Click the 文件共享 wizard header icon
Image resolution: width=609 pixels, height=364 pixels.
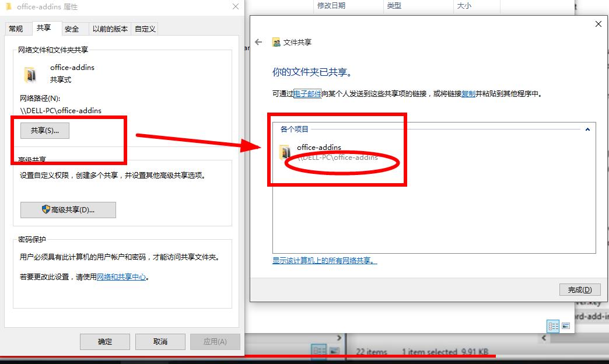coord(276,42)
